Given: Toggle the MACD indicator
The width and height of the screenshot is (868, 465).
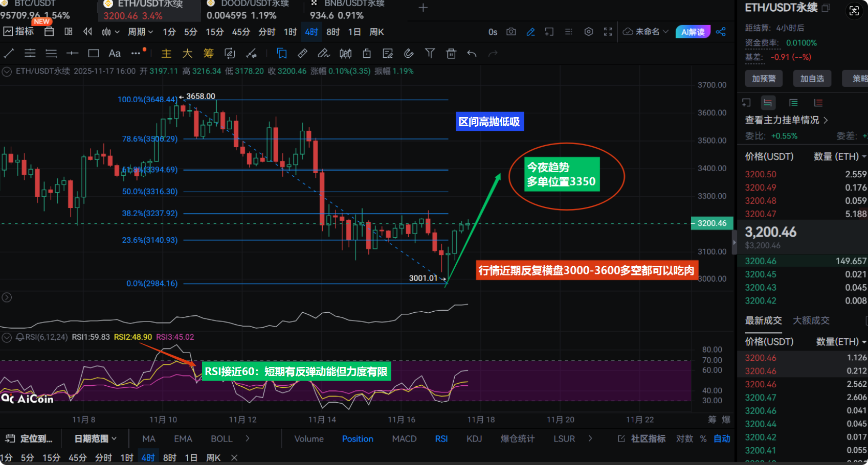Looking at the screenshot, I should [x=404, y=438].
